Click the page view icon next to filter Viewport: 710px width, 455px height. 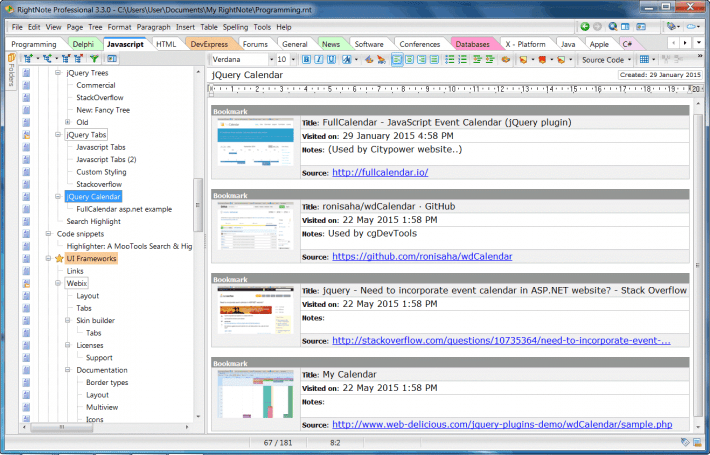(111, 58)
